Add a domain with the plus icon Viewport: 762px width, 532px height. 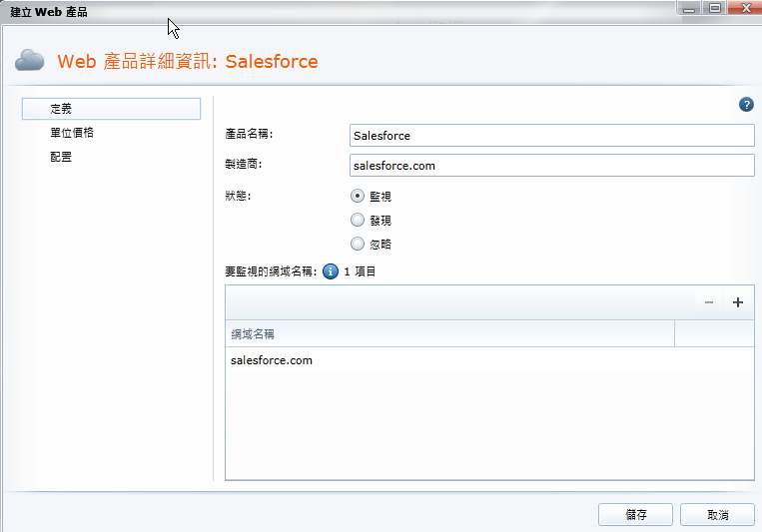pos(738,302)
